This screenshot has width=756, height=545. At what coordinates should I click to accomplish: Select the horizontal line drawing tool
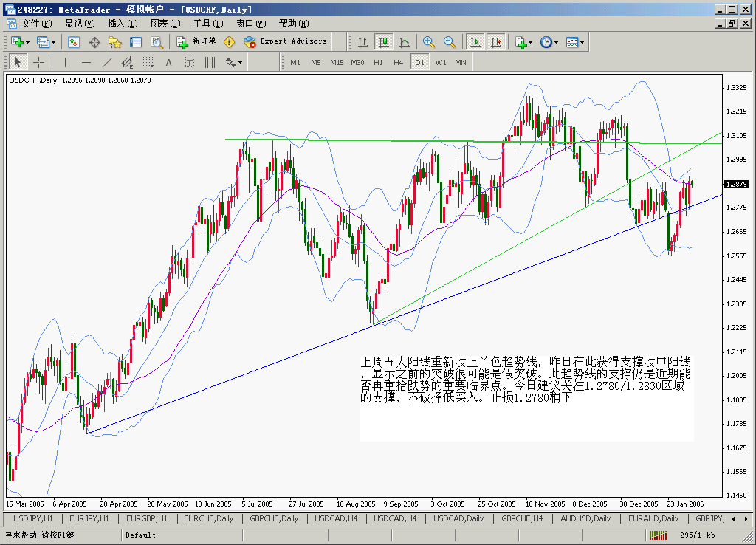coord(86,62)
